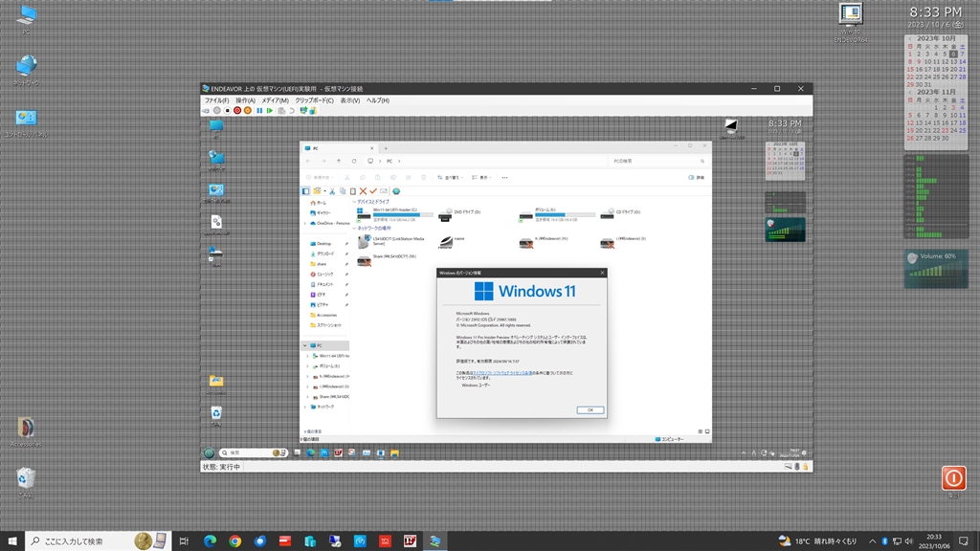The width and height of the screenshot is (980, 551).
Task: Click the PC tab in File Explorer
Action: (338, 148)
